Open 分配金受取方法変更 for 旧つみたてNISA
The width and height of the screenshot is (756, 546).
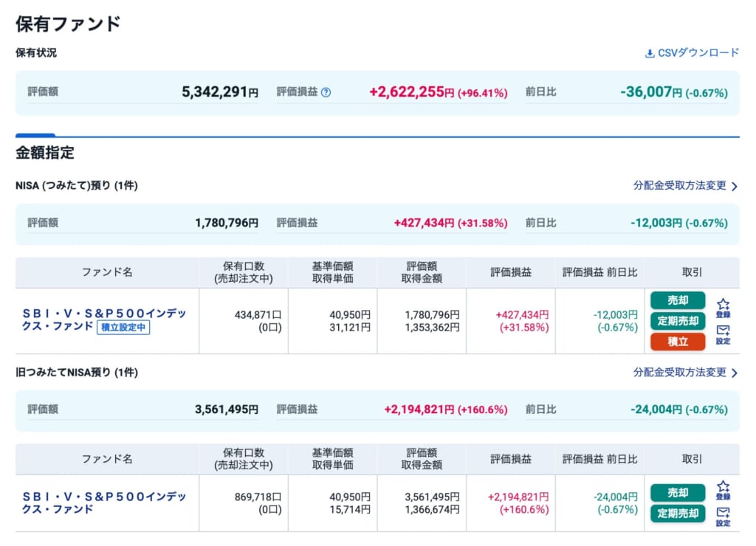(679, 372)
